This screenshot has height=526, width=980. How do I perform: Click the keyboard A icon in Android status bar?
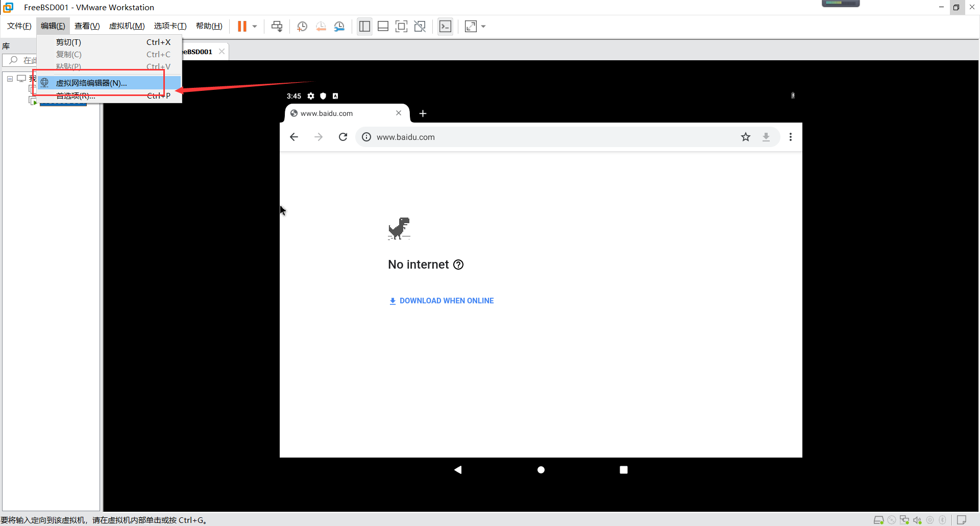point(335,96)
